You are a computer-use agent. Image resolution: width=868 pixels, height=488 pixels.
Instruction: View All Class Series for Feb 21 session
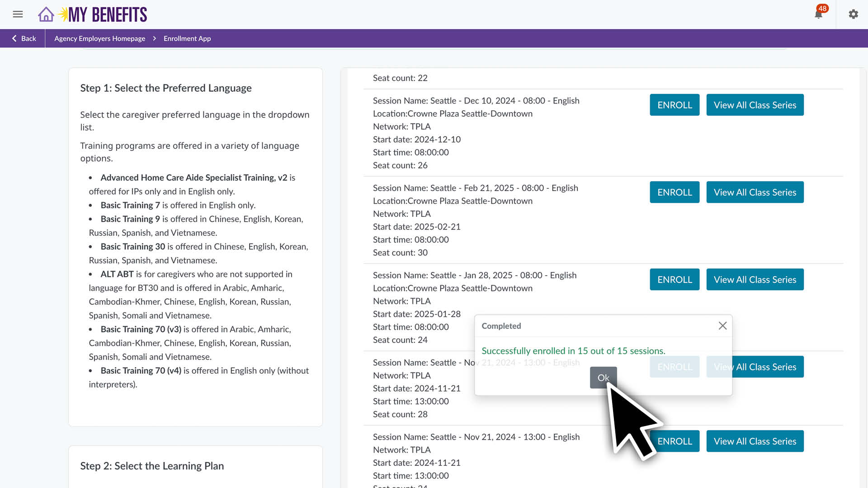click(x=755, y=192)
